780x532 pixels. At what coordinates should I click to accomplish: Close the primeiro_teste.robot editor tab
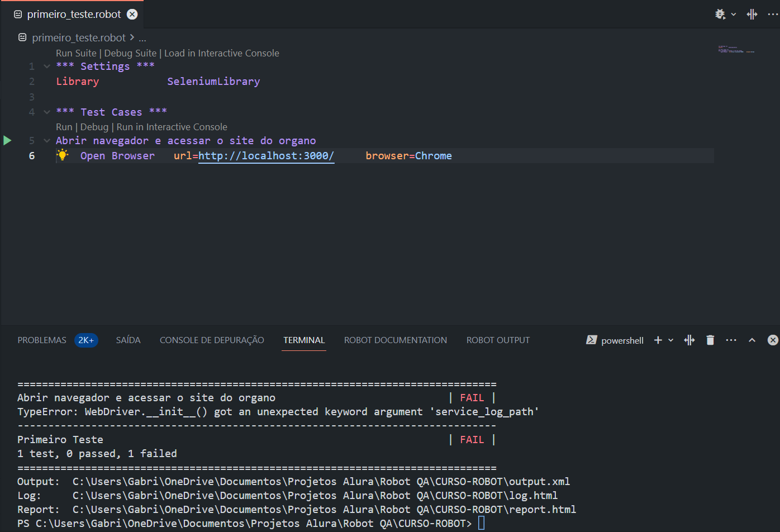132,15
